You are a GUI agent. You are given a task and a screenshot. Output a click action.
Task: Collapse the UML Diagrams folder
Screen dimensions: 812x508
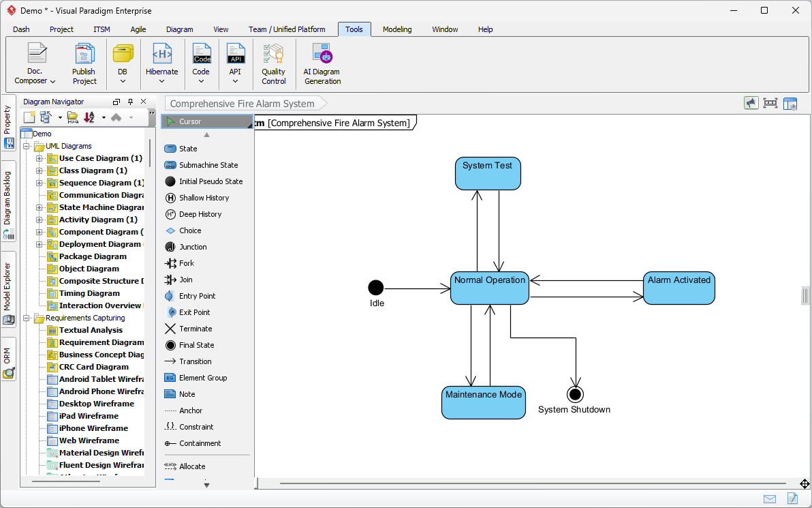click(27, 146)
